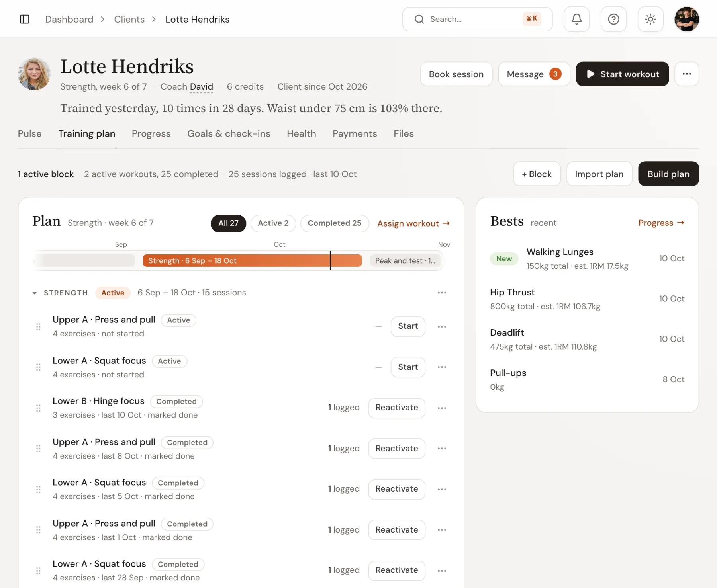Select the Peak and test timeline block
Viewport: 717px width, 588px height.
coord(406,261)
